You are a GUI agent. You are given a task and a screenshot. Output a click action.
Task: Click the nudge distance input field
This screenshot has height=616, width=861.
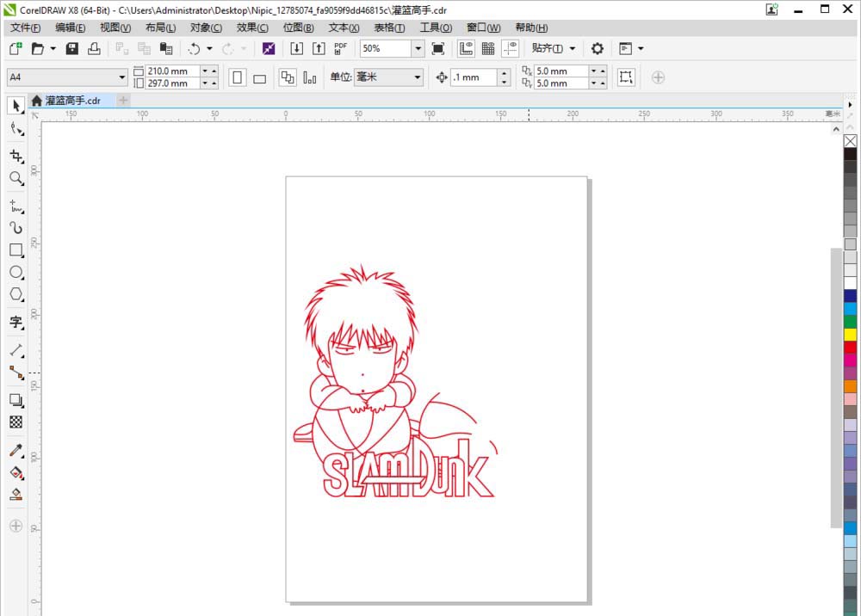point(474,77)
